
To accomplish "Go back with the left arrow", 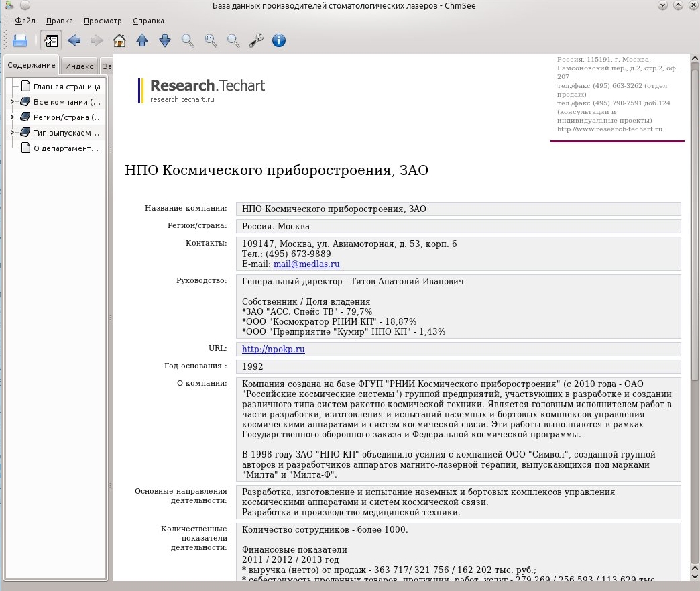I will pos(74,41).
